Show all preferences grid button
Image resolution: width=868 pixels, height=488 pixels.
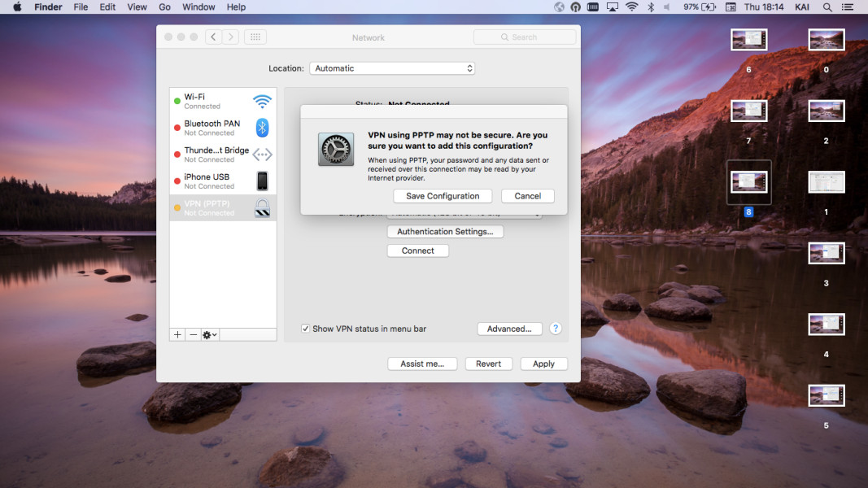(x=255, y=37)
